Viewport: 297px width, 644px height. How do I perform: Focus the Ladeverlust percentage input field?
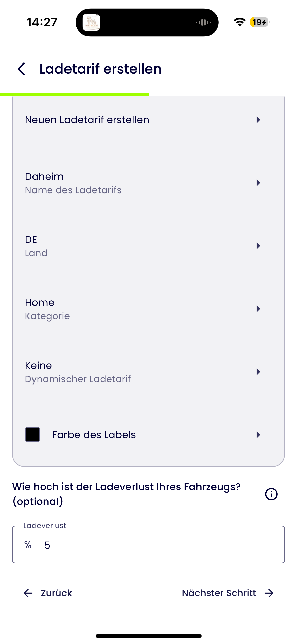click(148, 544)
